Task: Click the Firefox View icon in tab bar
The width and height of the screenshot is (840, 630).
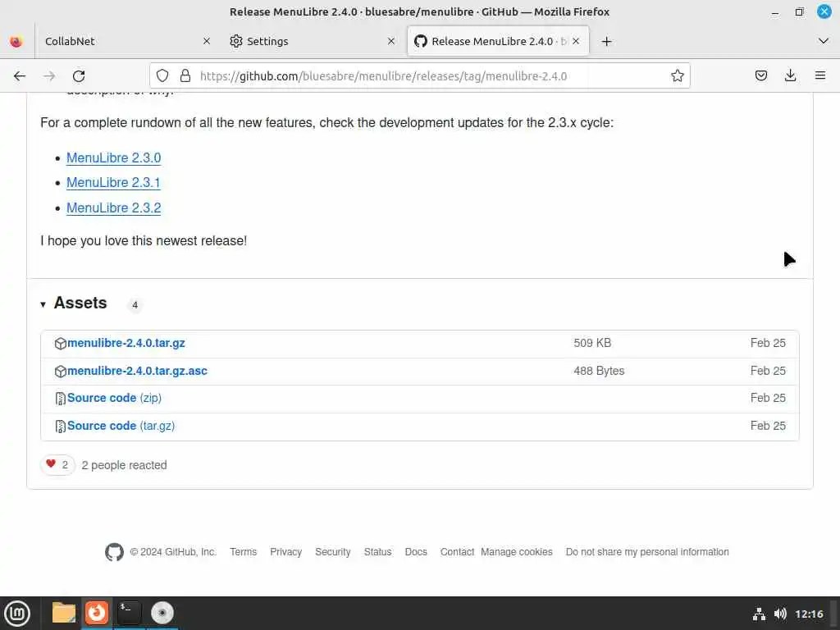Action: (16, 41)
